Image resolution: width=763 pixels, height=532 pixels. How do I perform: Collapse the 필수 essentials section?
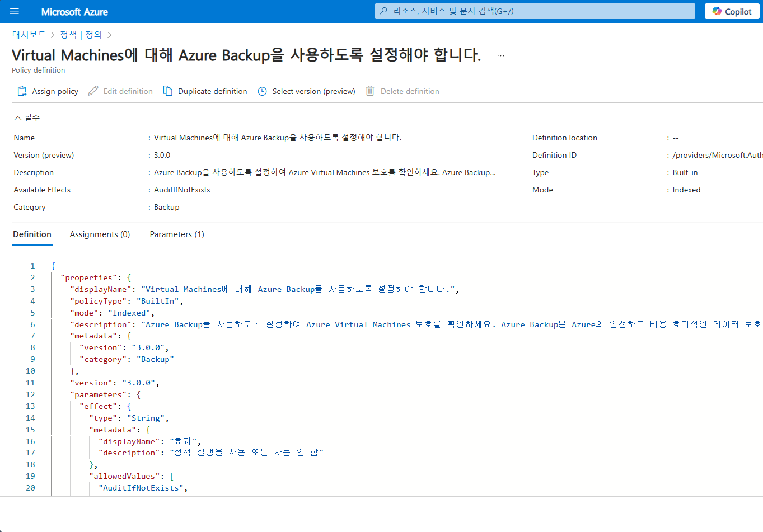pyautogui.click(x=27, y=118)
